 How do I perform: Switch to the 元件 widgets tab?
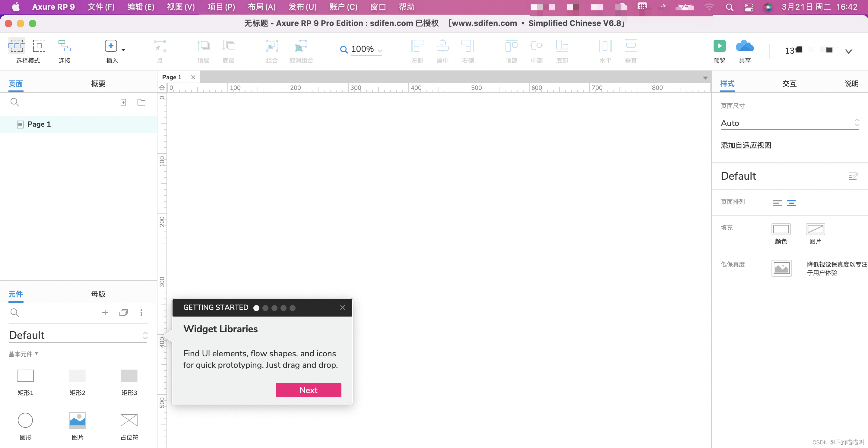[x=16, y=294]
